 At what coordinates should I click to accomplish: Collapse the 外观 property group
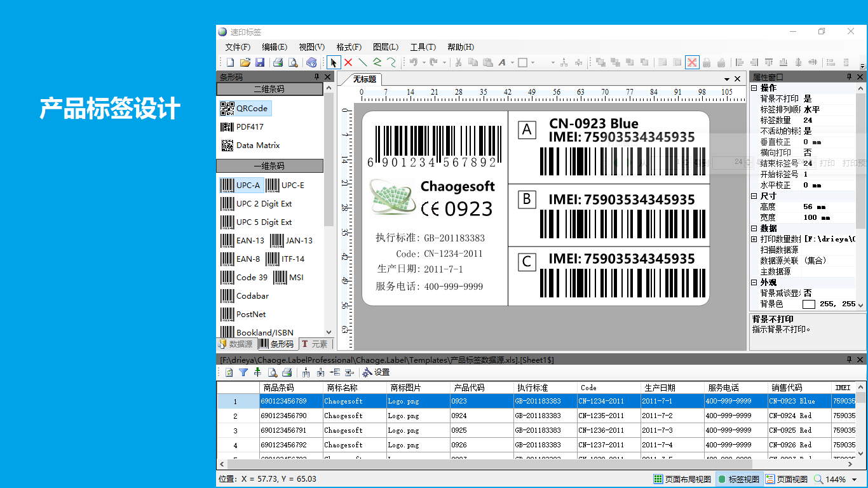pos(754,282)
